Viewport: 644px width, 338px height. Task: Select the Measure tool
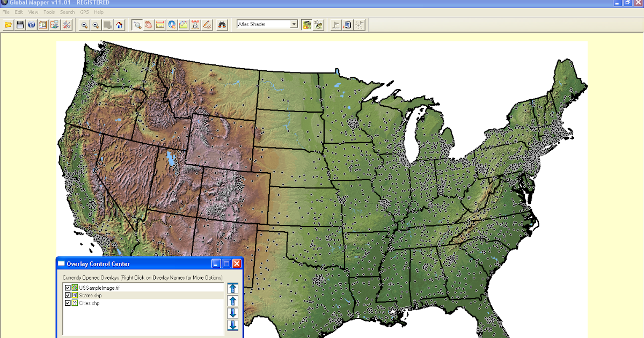tap(160, 24)
